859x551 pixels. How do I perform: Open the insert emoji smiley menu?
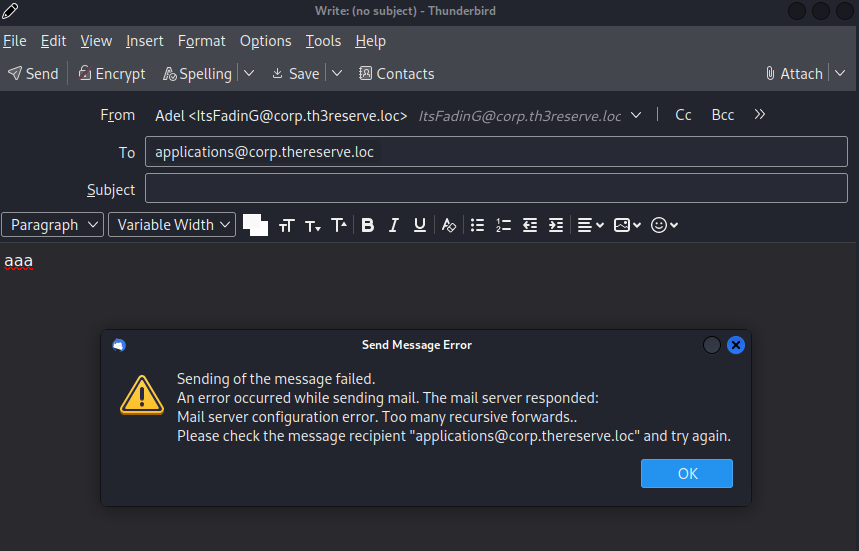pyautogui.click(x=664, y=225)
